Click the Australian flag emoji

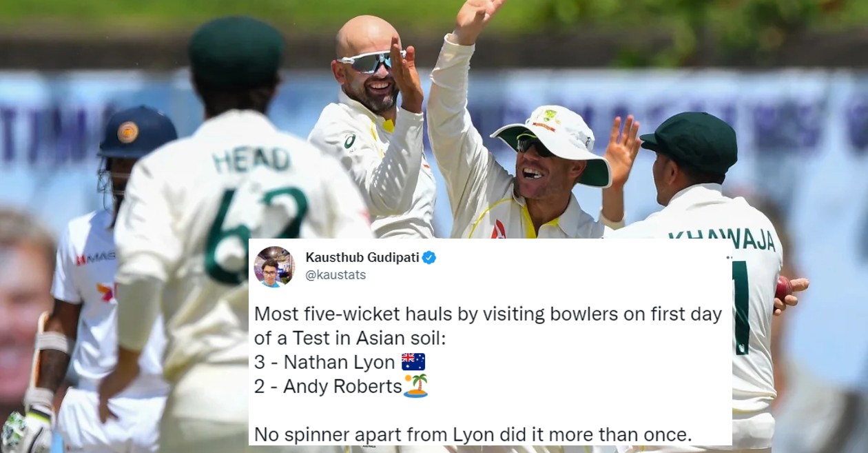(413, 362)
